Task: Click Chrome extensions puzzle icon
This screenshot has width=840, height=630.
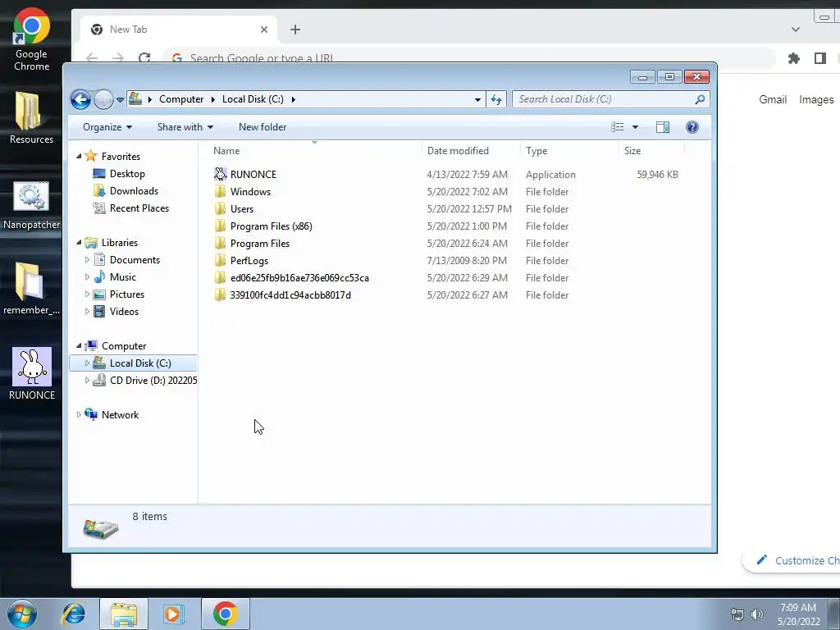Action: pyautogui.click(x=794, y=58)
